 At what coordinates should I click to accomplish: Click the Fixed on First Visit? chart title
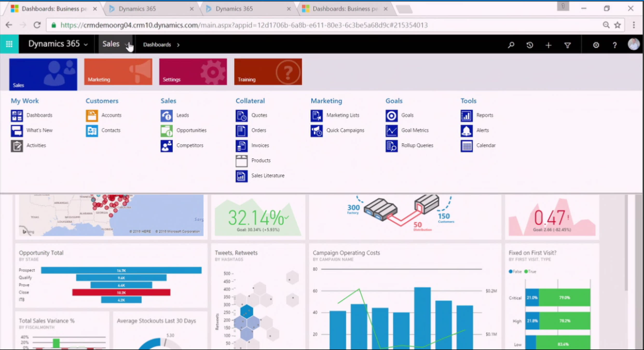tap(532, 253)
